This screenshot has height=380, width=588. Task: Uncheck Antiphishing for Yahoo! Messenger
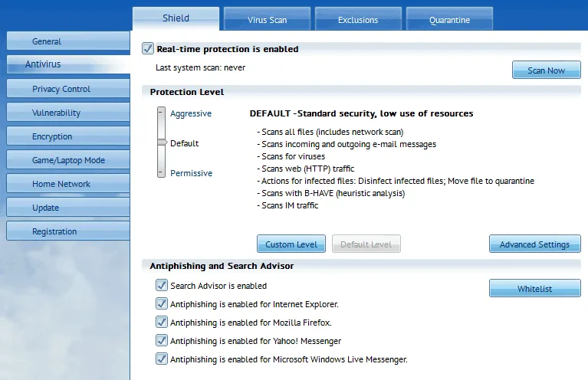pyautogui.click(x=162, y=340)
